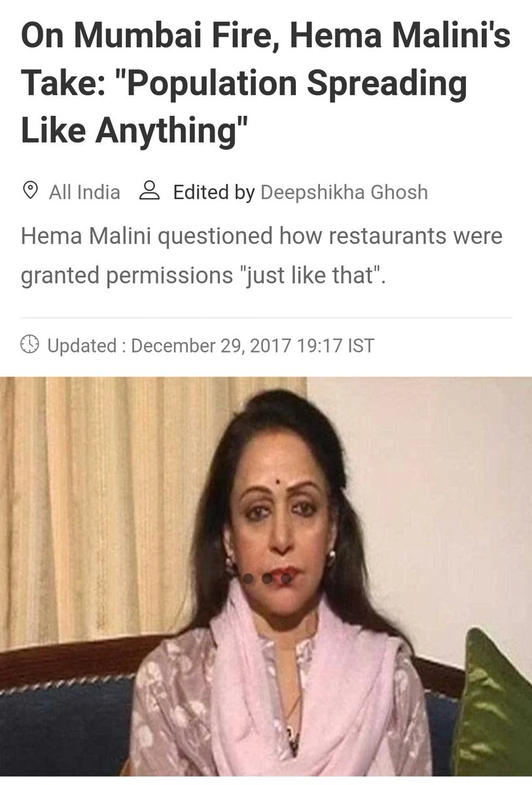Click the middle dot overlay on the photo
Viewport: 532px width, 785px height.
pyautogui.click(x=267, y=578)
